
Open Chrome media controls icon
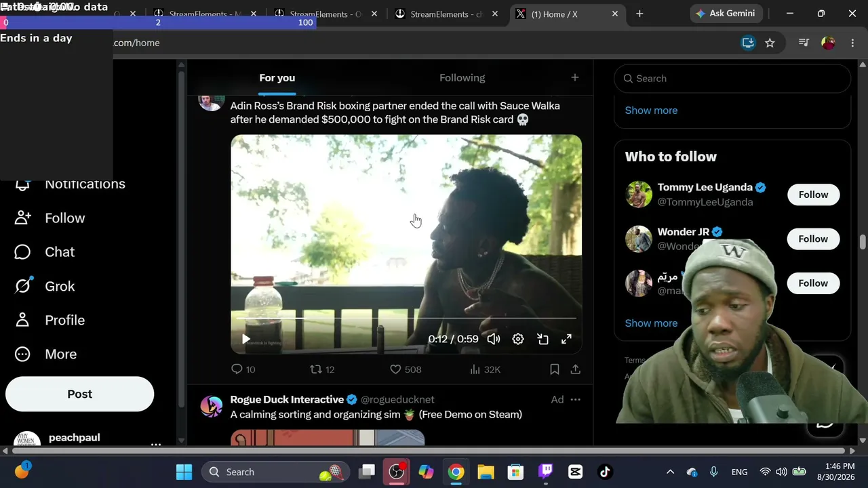(804, 43)
